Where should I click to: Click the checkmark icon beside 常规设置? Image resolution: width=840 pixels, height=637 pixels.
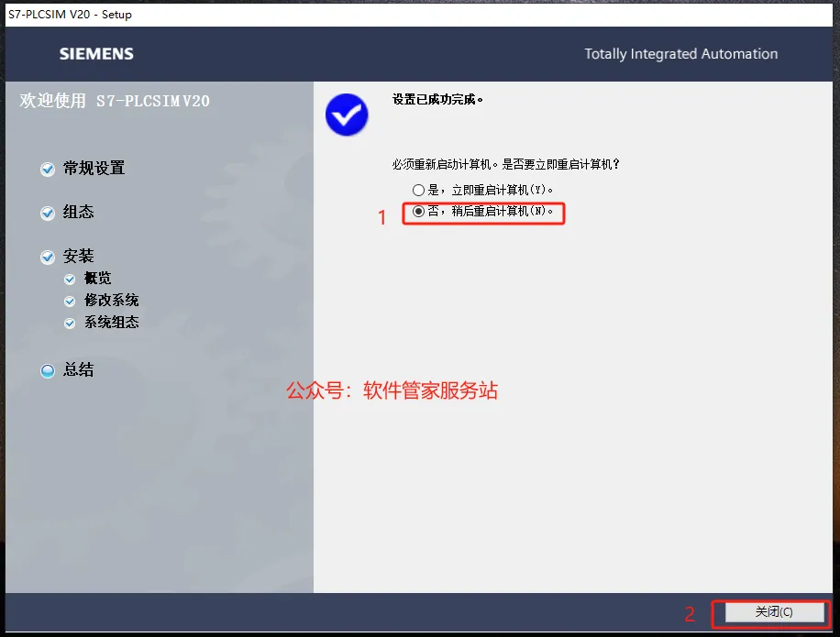[48, 170]
